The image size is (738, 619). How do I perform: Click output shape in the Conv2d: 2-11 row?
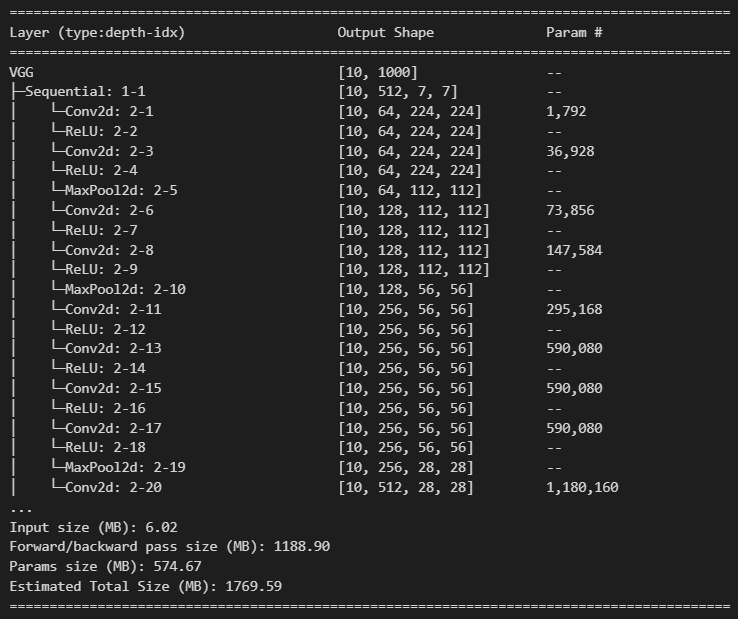click(406, 309)
